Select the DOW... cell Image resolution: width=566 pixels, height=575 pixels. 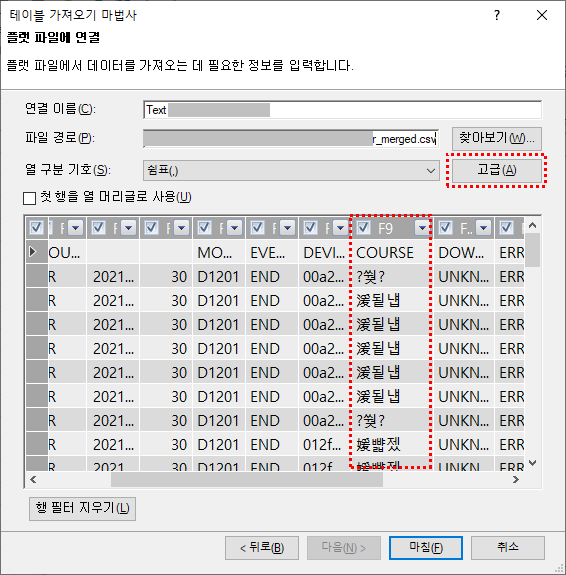point(464,252)
